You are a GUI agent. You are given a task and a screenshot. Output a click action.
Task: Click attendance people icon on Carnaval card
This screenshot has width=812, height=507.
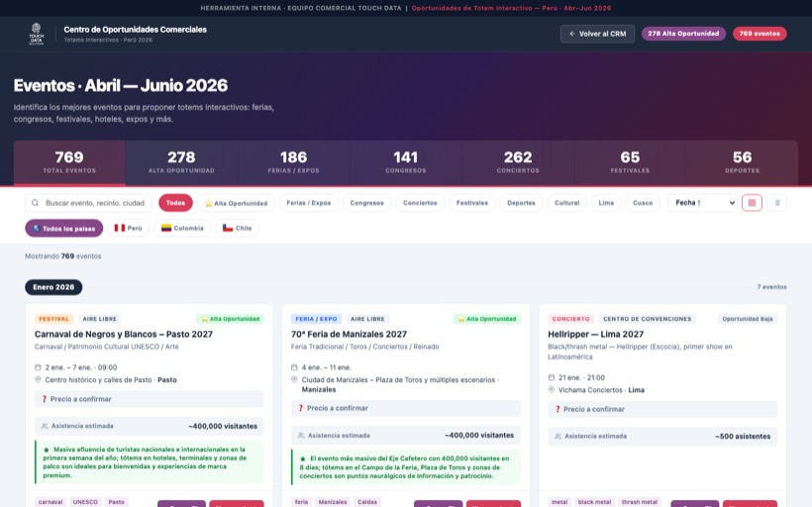point(45,426)
